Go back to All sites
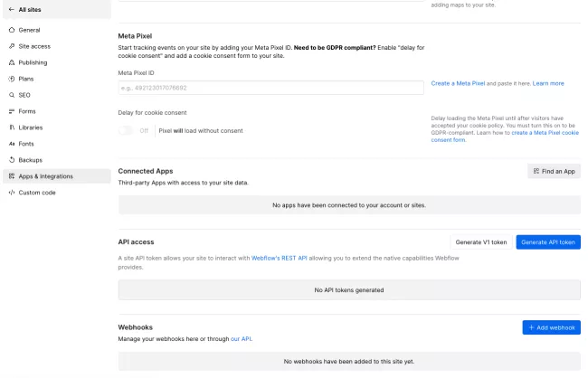The image size is (588, 378). pyautogui.click(x=57, y=9)
